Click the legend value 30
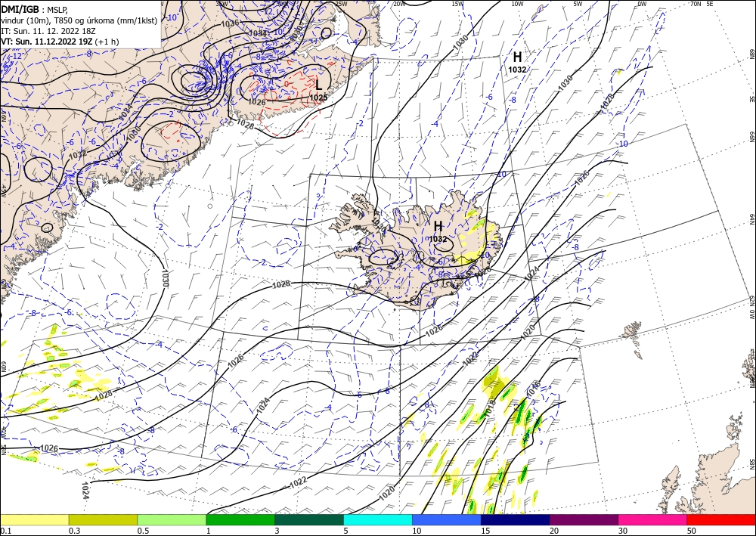Image resolution: width=756 pixels, height=536 pixels. (x=623, y=531)
